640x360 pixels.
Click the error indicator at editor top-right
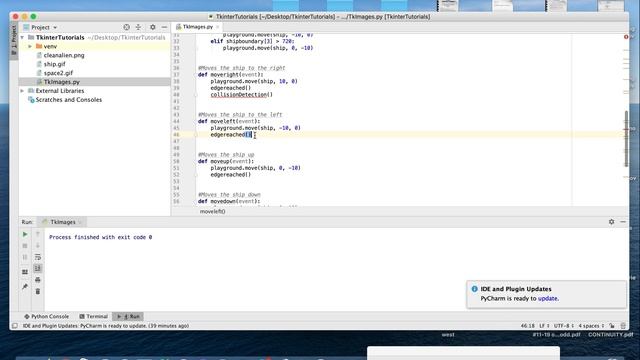click(626, 37)
